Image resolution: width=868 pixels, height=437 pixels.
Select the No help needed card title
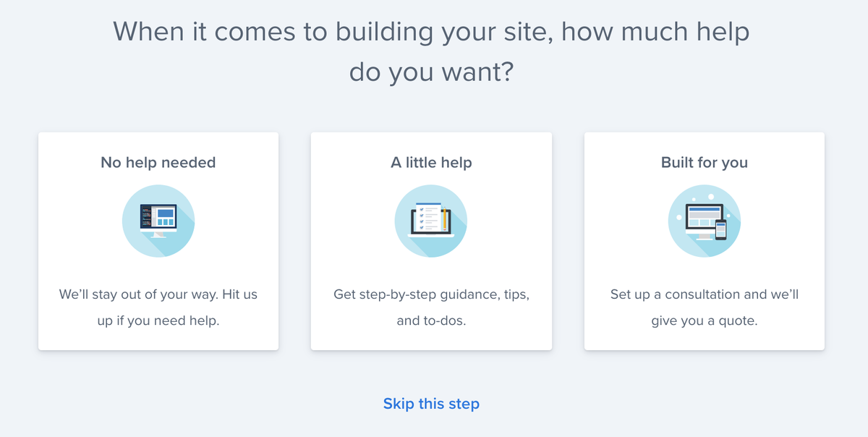click(158, 162)
